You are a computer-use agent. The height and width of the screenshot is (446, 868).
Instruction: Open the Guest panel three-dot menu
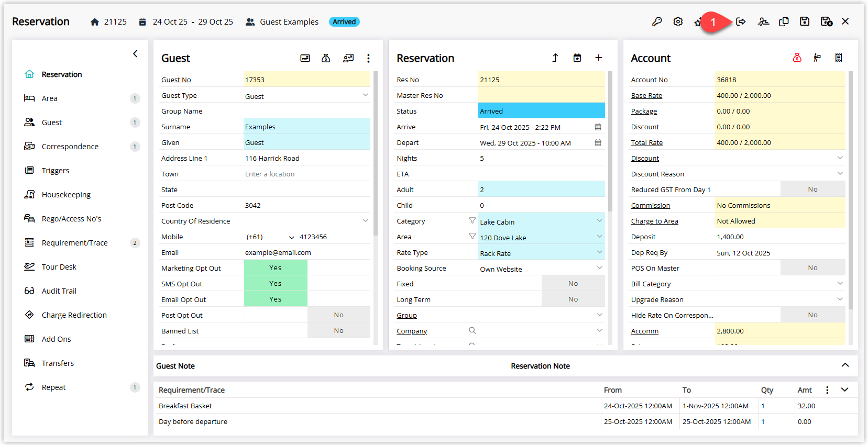[x=368, y=58]
